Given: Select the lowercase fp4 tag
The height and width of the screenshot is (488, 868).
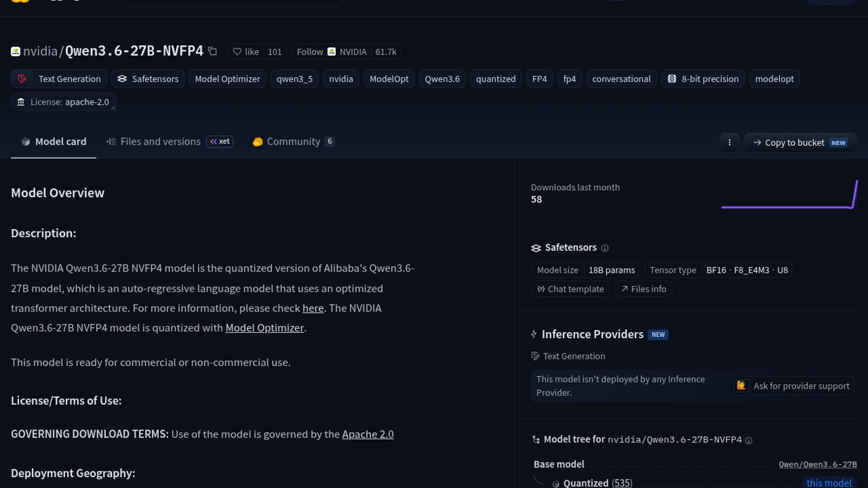Looking at the screenshot, I should tap(570, 79).
